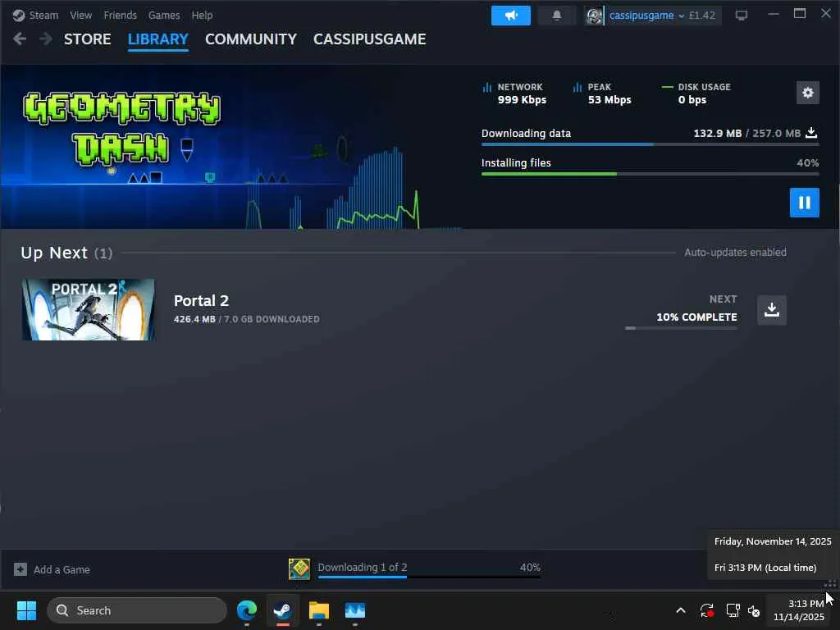
Task: Open the blue graph app in taskbar
Action: point(354,610)
